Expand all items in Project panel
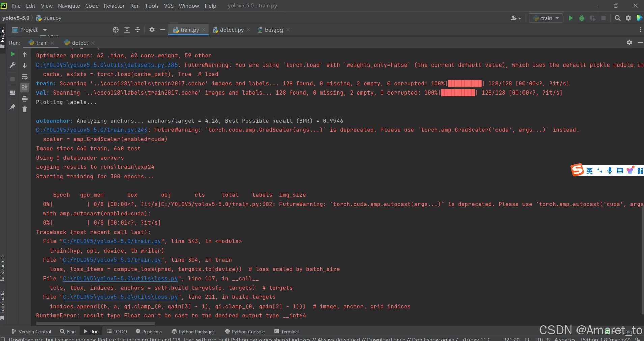 coord(127,30)
